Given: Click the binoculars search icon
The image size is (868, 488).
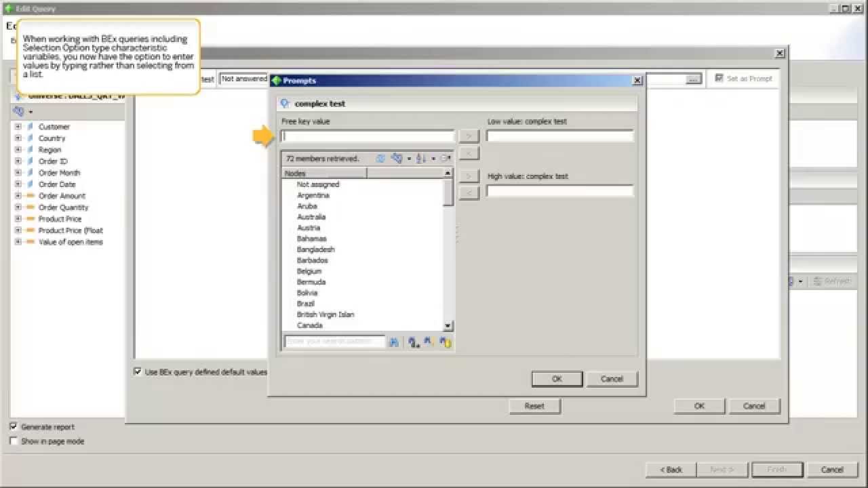Looking at the screenshot, I should (394, 342).
